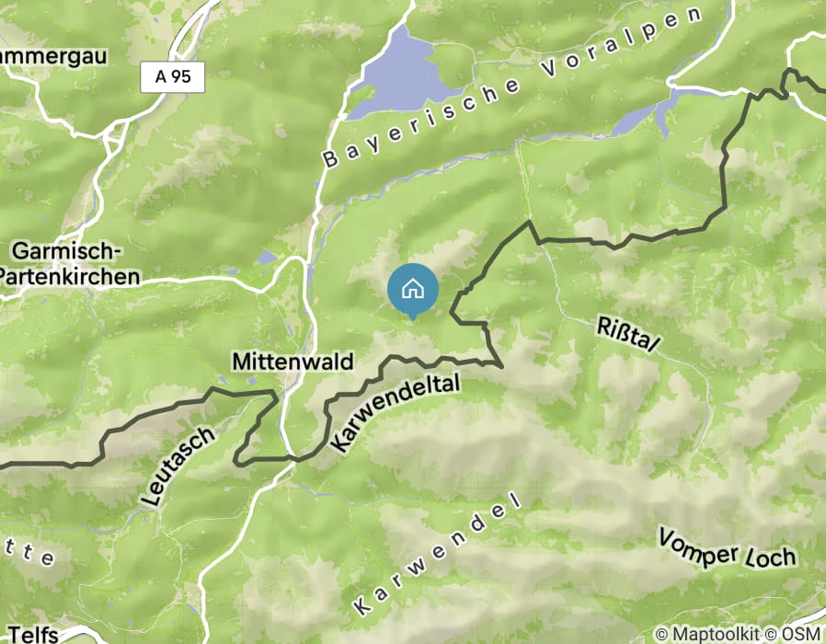Click the Rißtal valley label
826x644 pixels.
628,335
